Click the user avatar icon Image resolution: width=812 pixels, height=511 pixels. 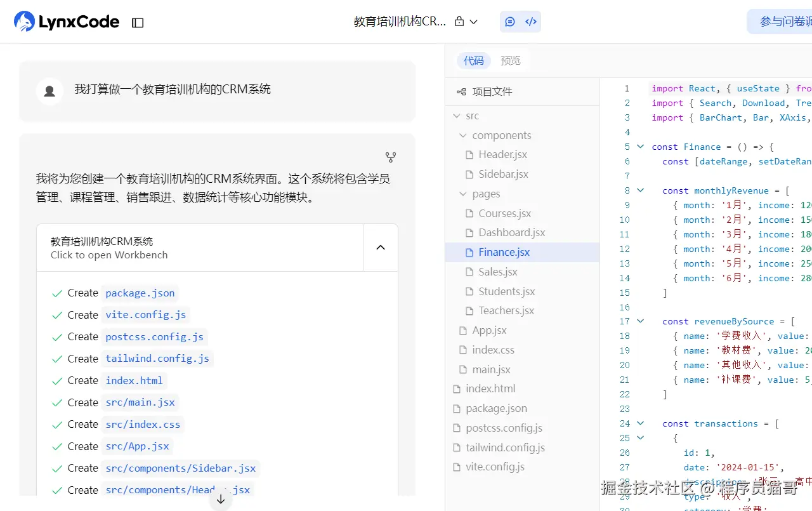(x=49, y=91)
